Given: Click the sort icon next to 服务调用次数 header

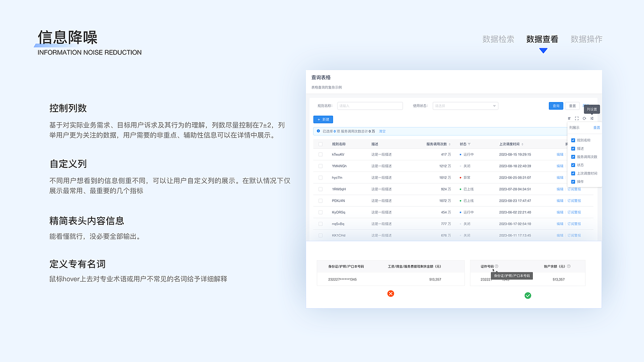Looking at the screenshot, I should coord(449,144).
